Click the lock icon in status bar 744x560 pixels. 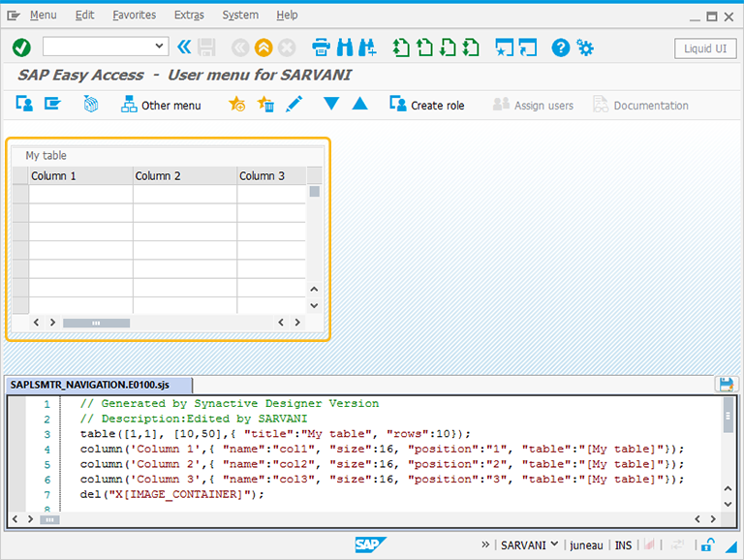coord(707,544)
